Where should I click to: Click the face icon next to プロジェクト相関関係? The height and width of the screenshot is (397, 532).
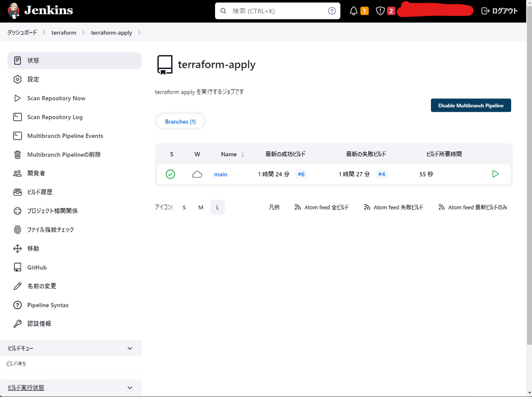pyautogui.click(x=17, y=211)
